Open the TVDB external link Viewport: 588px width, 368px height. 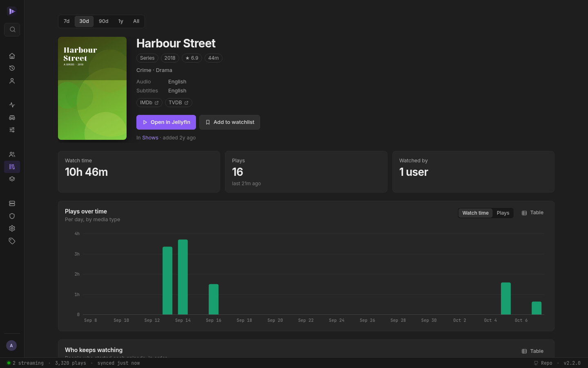178,103
